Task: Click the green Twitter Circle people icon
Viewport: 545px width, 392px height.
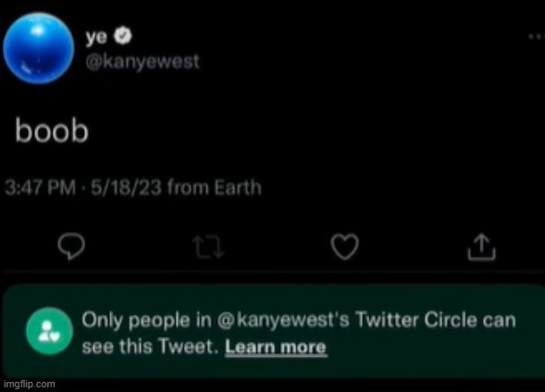Action: [x=49, y=331]
